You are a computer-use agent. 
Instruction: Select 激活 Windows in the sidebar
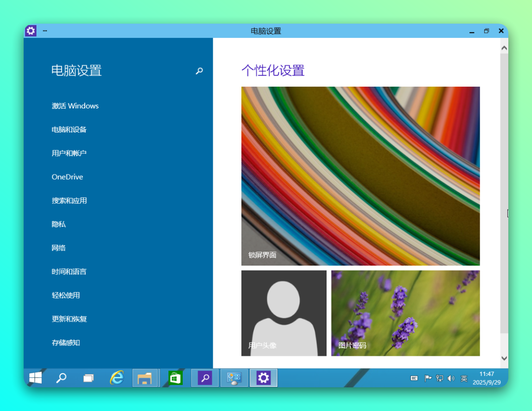click(75, 106)
